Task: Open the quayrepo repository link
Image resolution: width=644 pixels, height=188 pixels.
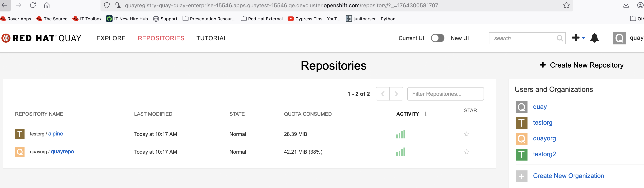Action: [x=62, y=151]
